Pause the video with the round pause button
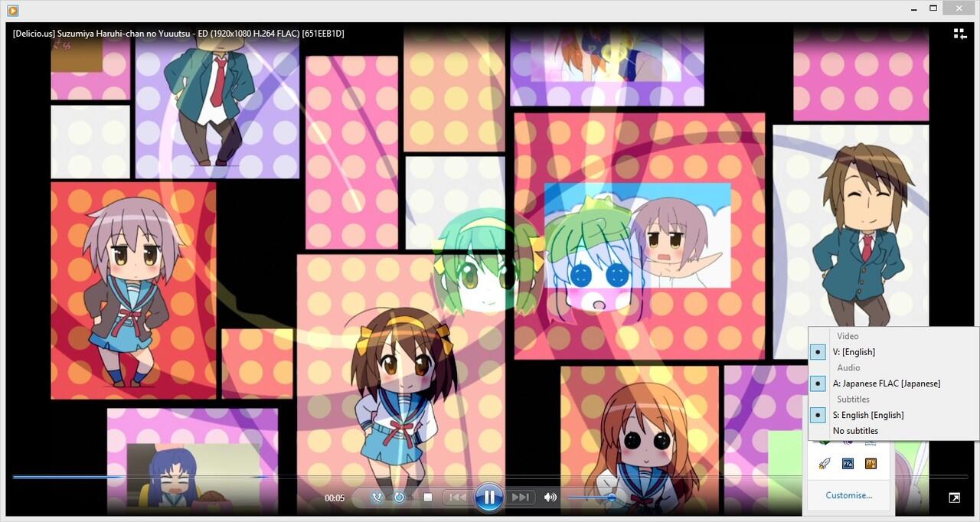 pos(488,498)
